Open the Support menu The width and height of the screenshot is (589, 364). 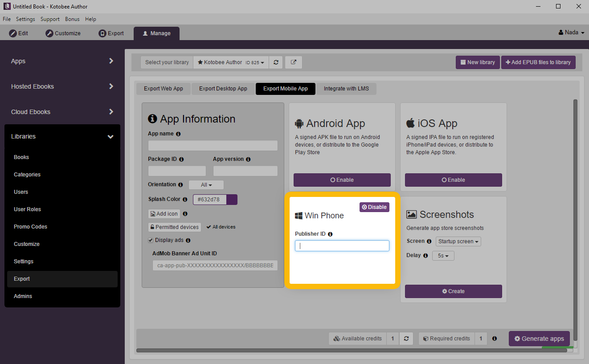tap(50, 19)
